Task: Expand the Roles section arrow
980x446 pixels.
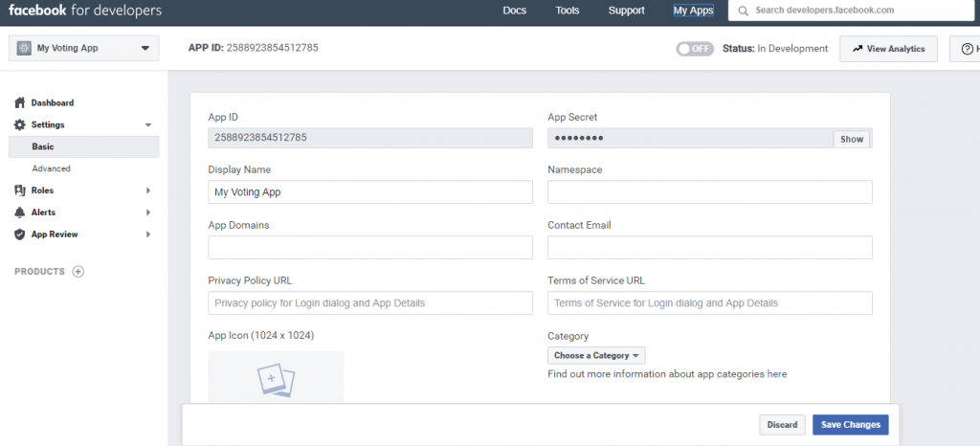Action: click(x=148, y=190)
